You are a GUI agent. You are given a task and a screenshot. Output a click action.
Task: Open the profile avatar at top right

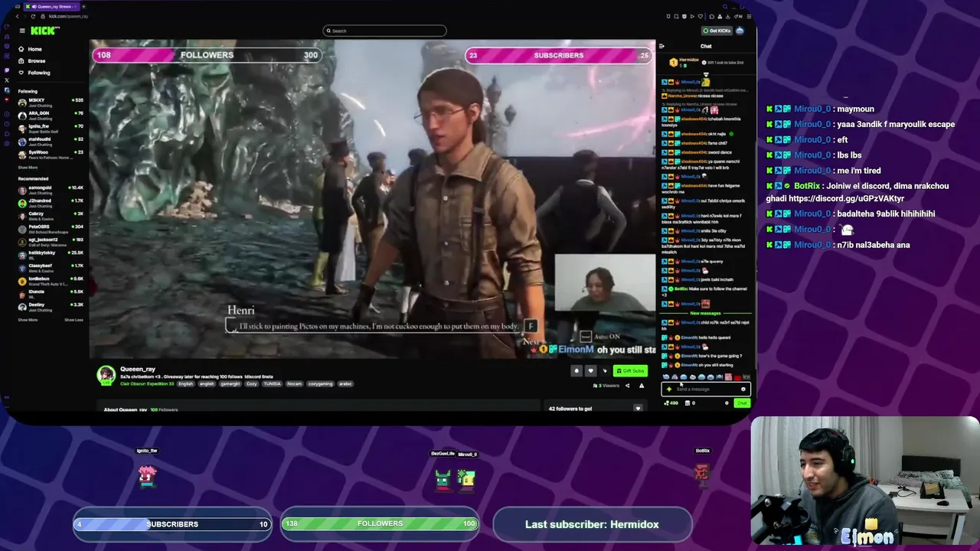(740, 31)
